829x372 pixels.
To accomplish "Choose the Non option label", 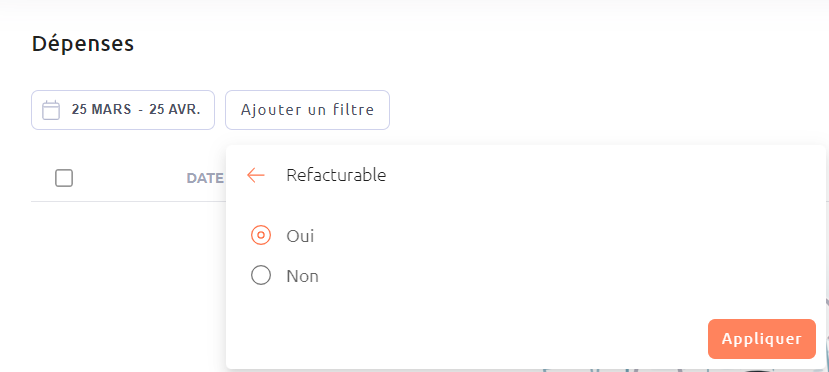I will tap(302, 276).
